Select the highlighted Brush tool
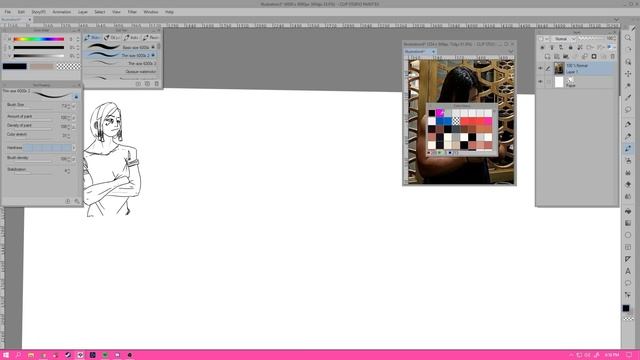The image size is (640, 360). (628, 149)
